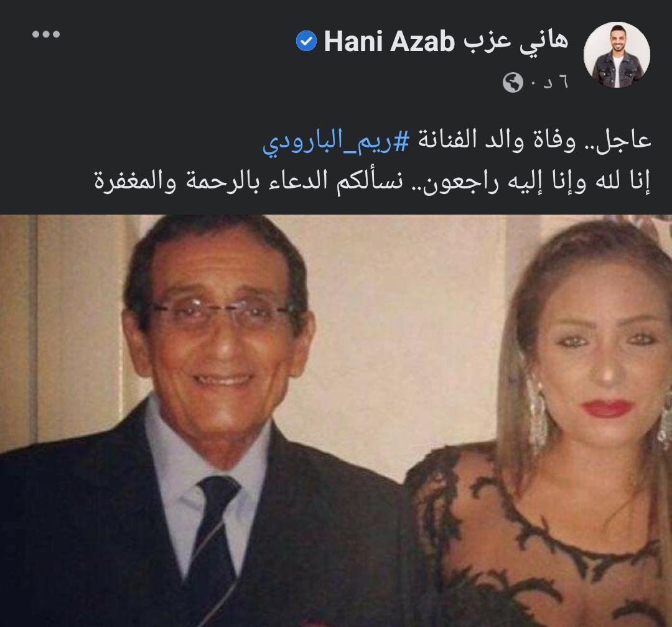Screen dimensions: 672x627
Task: Open the three-dot post options menu
Action: tap(46, 34)
